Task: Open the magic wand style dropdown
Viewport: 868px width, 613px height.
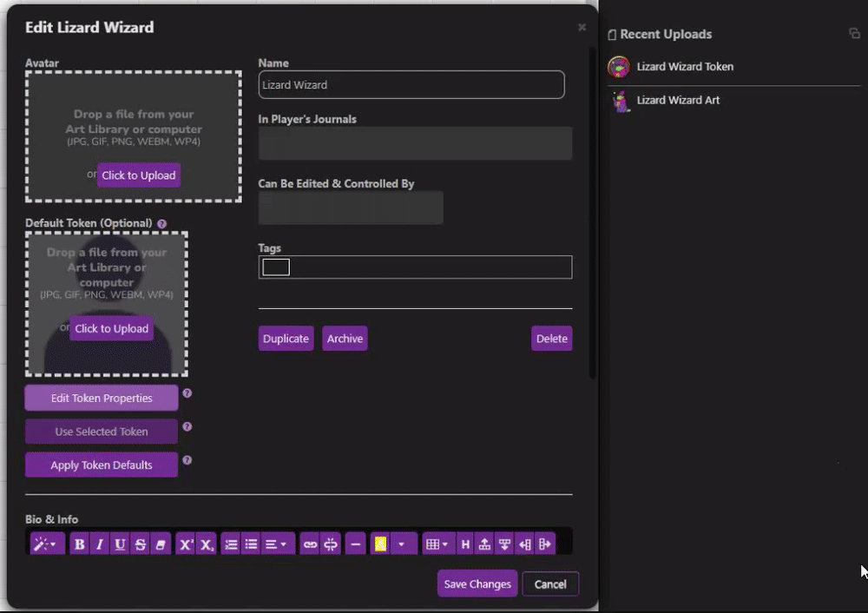Action: pos(44,544)
